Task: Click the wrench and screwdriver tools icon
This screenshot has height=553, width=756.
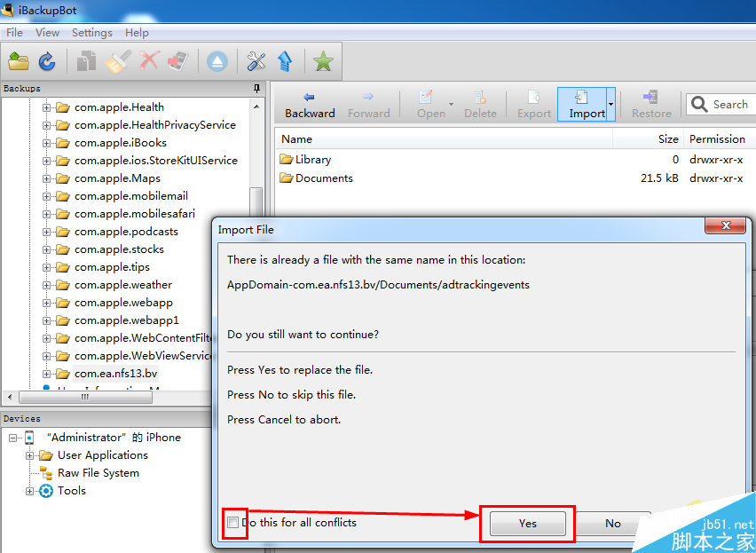Action: pyautogui.click(x=256, y=62)
